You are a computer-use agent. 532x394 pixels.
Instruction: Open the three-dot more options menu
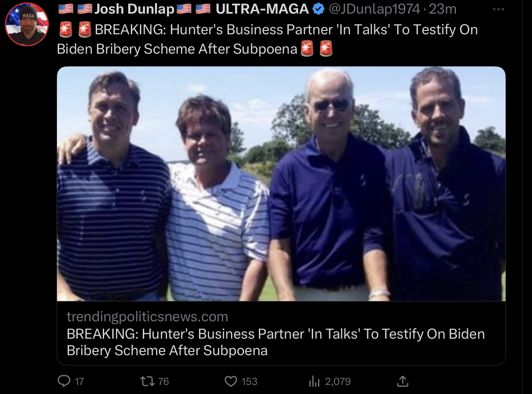point(499,9)
